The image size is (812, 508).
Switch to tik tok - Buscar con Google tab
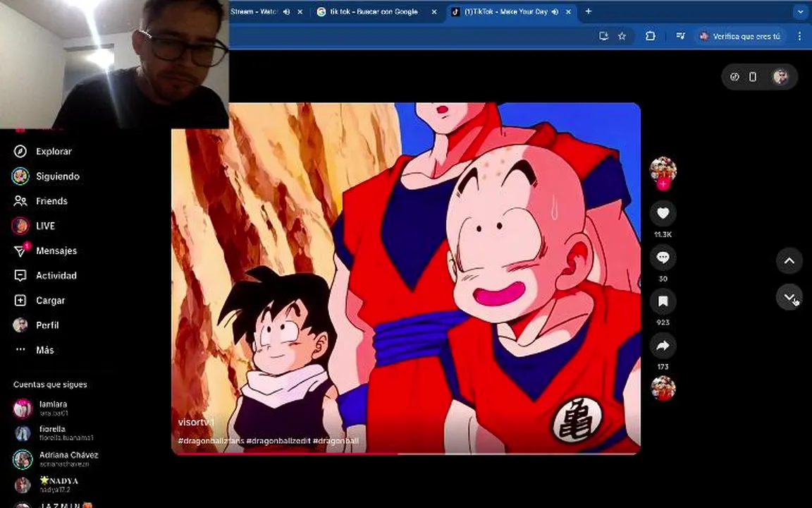click(373, 11)
